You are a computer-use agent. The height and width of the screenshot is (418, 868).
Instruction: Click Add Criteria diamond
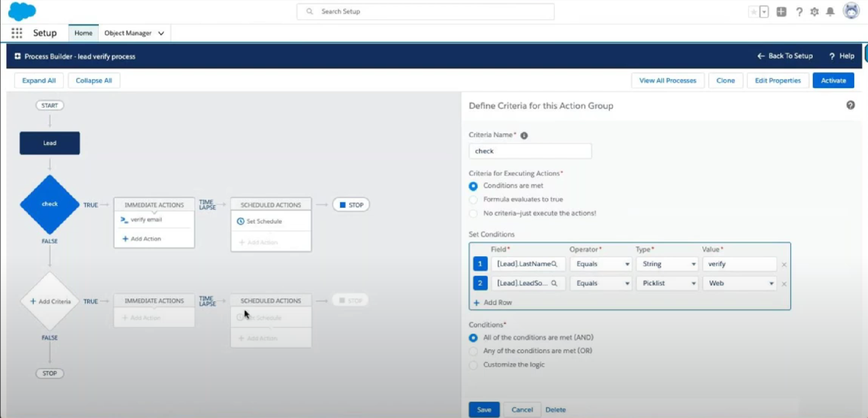pyautogui.click(x=50, y=301)
